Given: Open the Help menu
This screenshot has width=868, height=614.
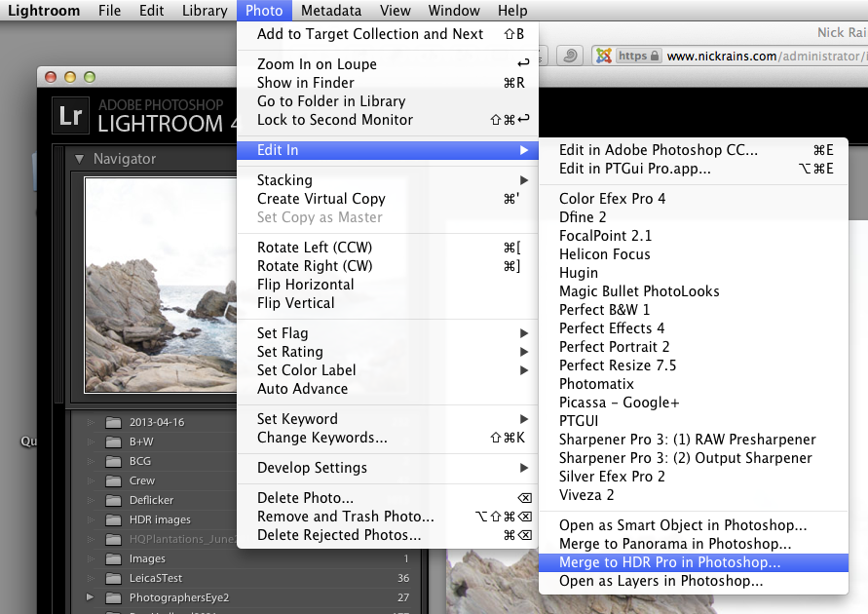Looking at the screenshot, I should pos(512,11).
